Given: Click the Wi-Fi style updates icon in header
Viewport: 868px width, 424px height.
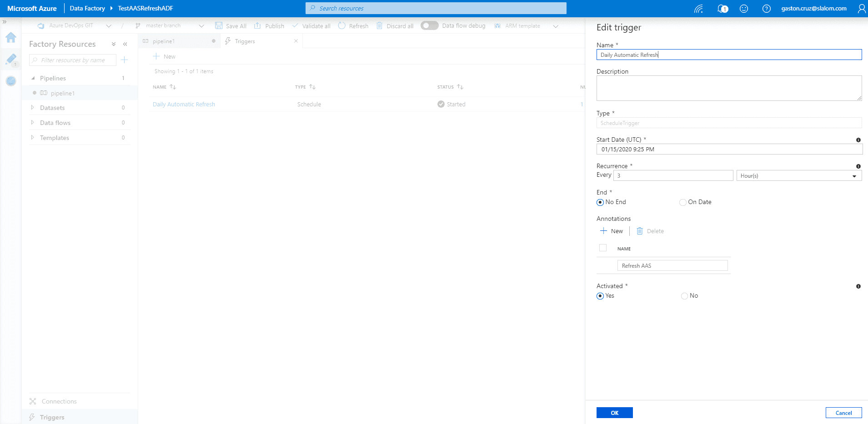Looking at the screenshot, I should [699, 9].
